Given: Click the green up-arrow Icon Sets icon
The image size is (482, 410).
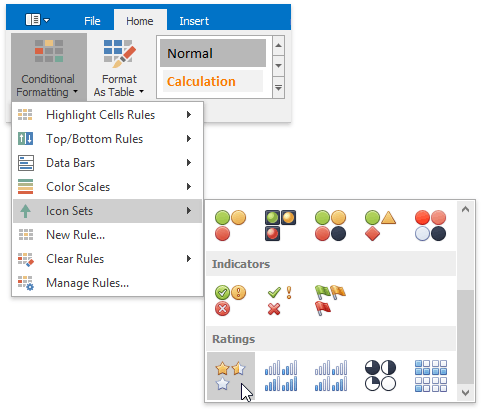Looking at the screenshot, I should 25,211.
